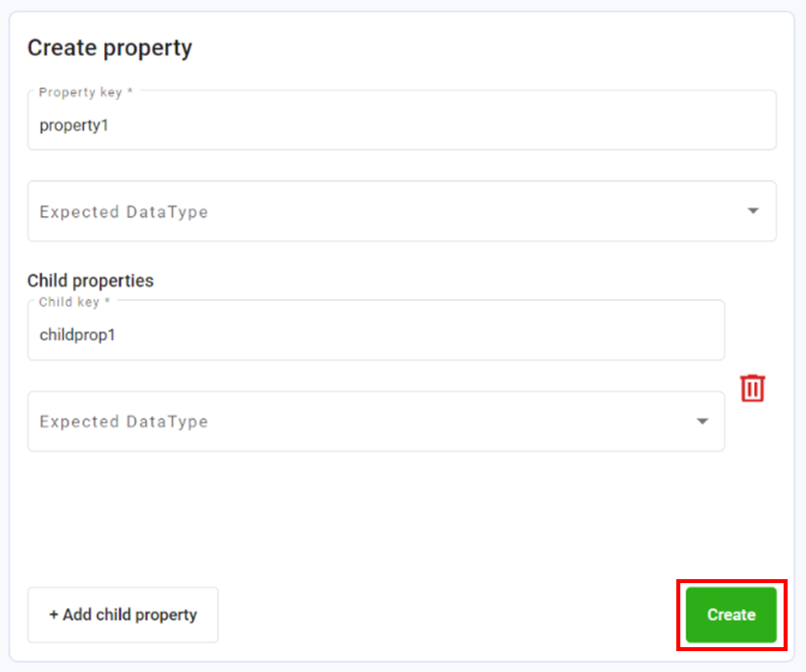The width and height of the screenshot is (806, 672).
Task: Expand the top DataType selector arrow
Action: 752,211
